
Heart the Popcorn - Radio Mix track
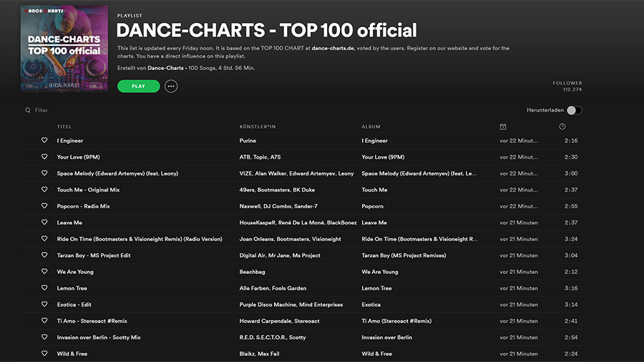[44, 206]
